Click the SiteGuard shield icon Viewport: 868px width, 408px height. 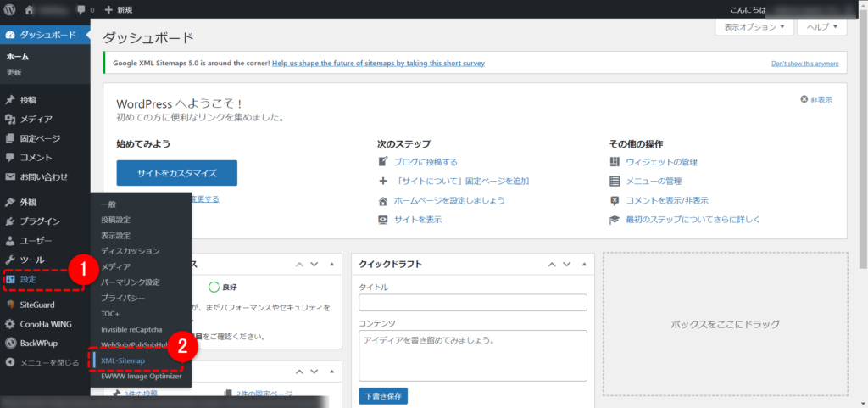coord(9,305)
